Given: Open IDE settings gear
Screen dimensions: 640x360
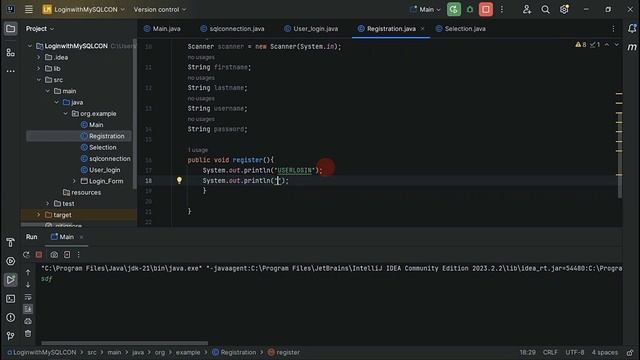Looking at the screenshot, I should pos(564,9).
